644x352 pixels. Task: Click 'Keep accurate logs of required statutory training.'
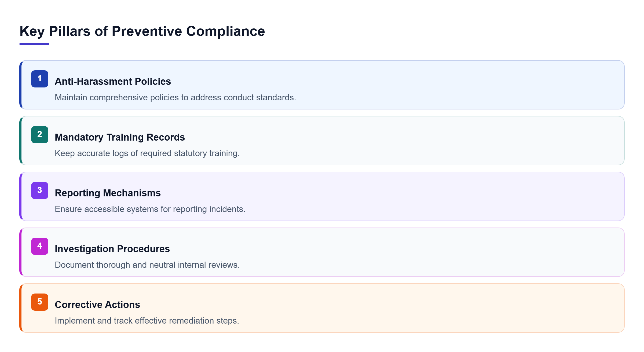click(x=147, y=153)
